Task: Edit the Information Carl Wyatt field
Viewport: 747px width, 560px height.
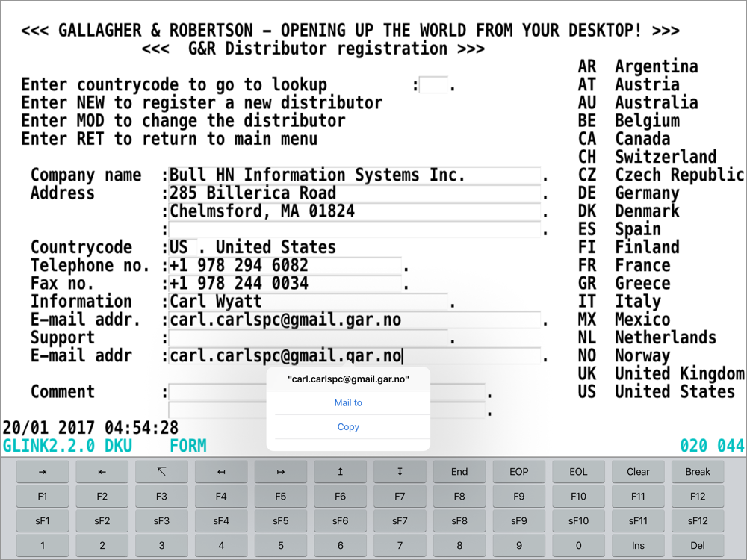Action: tap(309, 302)
